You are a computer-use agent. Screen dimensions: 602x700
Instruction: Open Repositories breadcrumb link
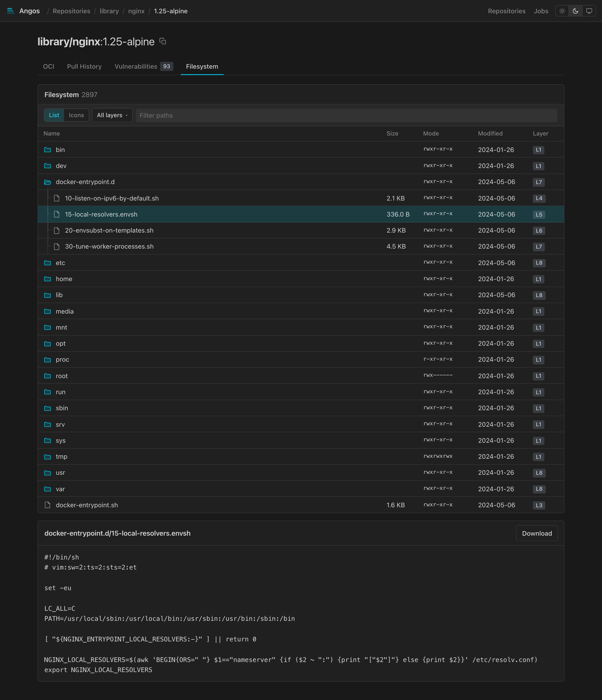pyautogui.click(x=72, y=11)
